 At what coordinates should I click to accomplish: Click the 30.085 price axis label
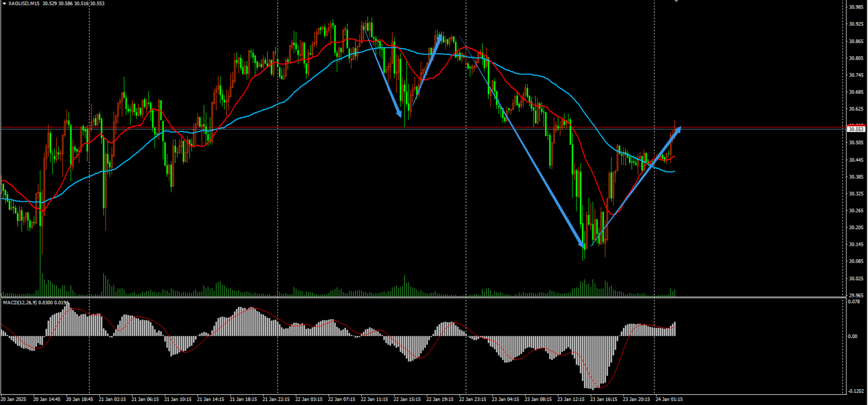[856, 261]
